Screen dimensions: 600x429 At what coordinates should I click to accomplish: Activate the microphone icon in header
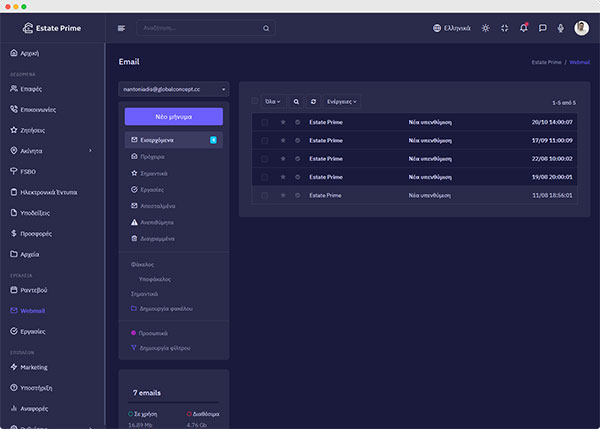point(561,28)
